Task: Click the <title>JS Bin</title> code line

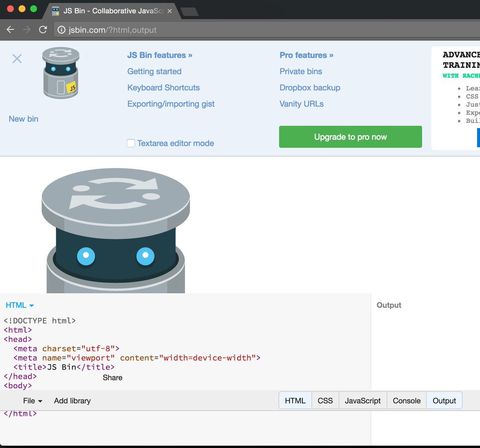Action: pyautogui.click(x=64, y=367)
